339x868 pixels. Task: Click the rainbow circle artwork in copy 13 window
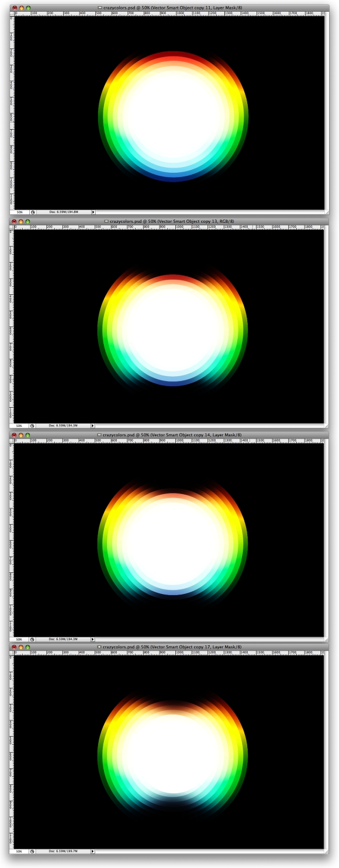point(173,329)
